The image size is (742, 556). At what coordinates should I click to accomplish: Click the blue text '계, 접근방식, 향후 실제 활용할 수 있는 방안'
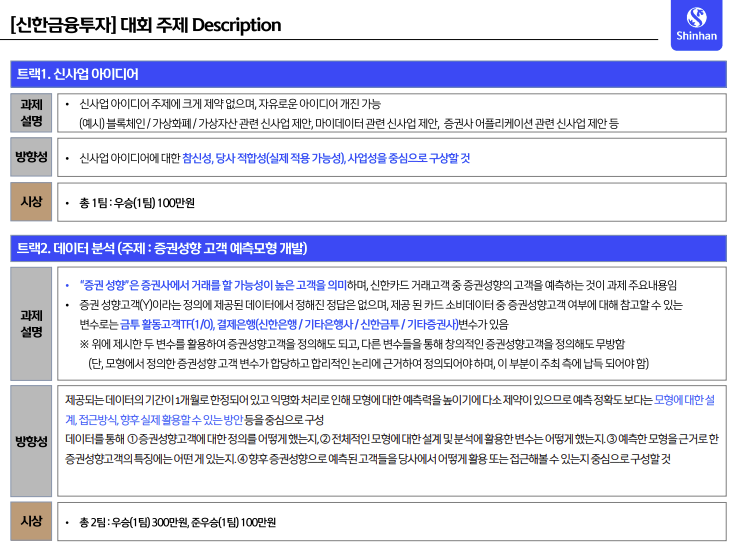pyautogui.click(x=154, y=420)
